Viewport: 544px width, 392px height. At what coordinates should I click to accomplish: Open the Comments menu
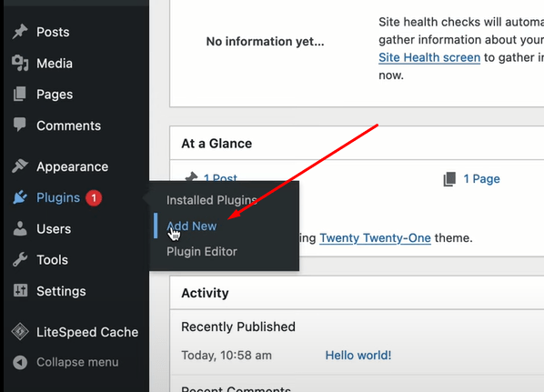click(x=69, y=126)
